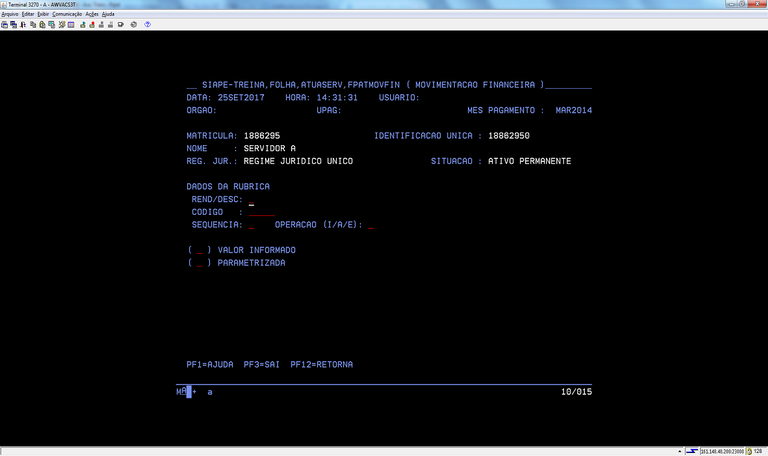
Task: Click the matricula value 1886295
Action: [262, 136]
